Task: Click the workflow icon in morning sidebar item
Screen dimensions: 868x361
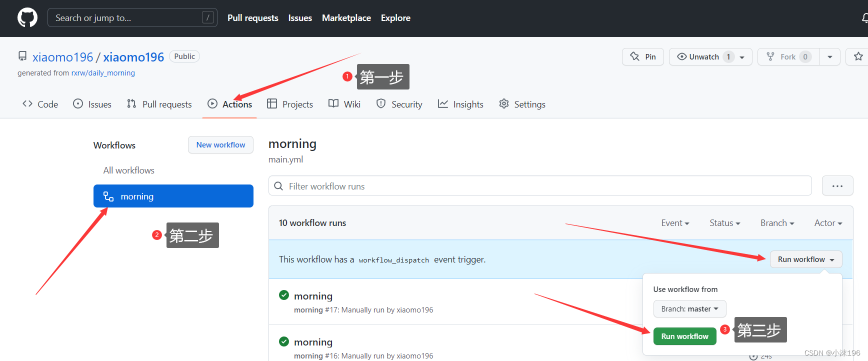Action: pyautogui.click(x=108, y=196)
